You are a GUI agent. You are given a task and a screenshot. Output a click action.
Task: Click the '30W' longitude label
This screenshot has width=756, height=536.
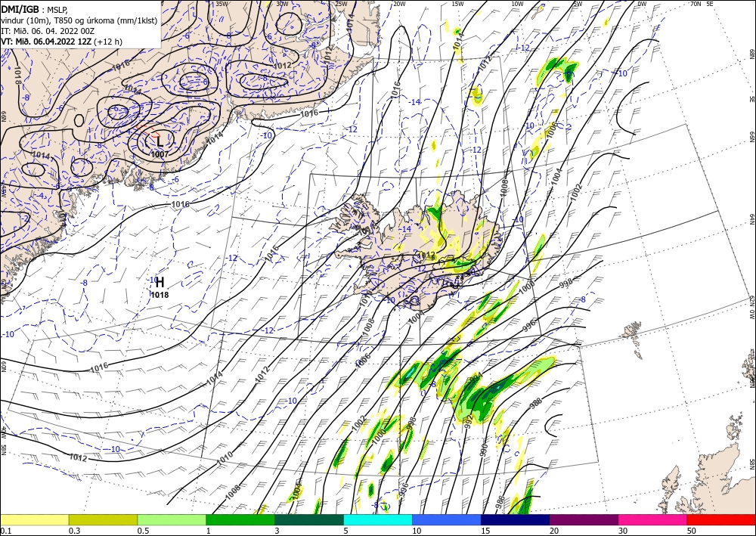click(x=282, y=3)
